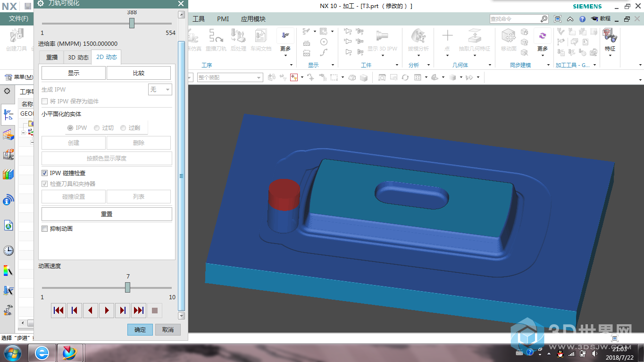Image resolution: width=644 pixels, height=362 pixels.
Task: Open the Machining Wizard sidebar icon
Action: pos(8,291)
